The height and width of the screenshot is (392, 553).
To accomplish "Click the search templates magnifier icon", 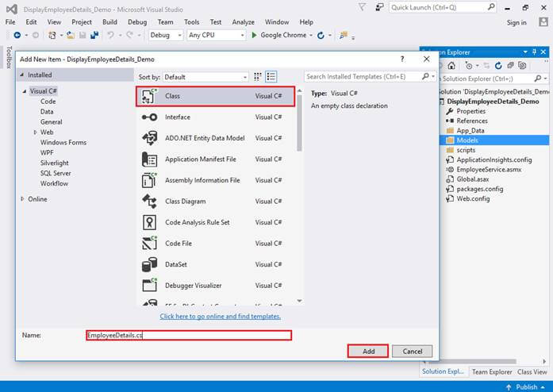I will point(426,76).
